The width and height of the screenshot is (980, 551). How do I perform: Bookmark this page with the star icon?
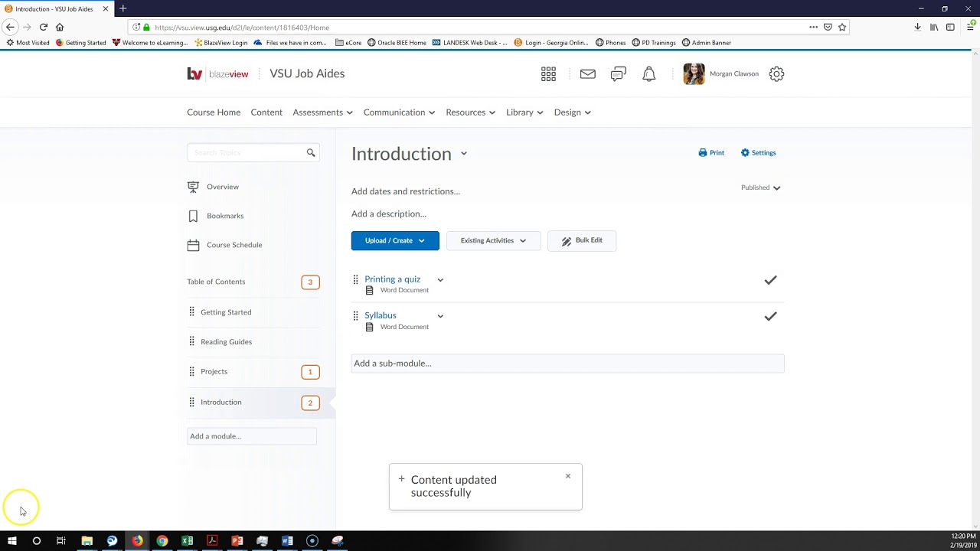point(842,27)
